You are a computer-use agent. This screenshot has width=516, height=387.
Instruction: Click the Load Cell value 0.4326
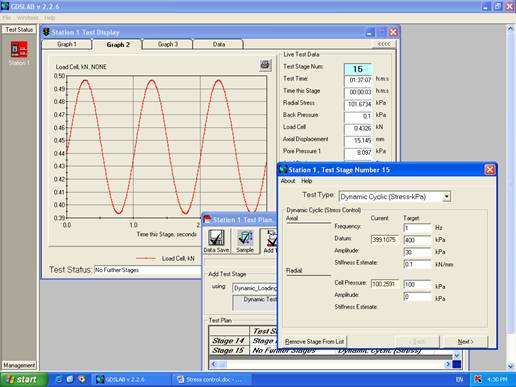pos(358,129)
